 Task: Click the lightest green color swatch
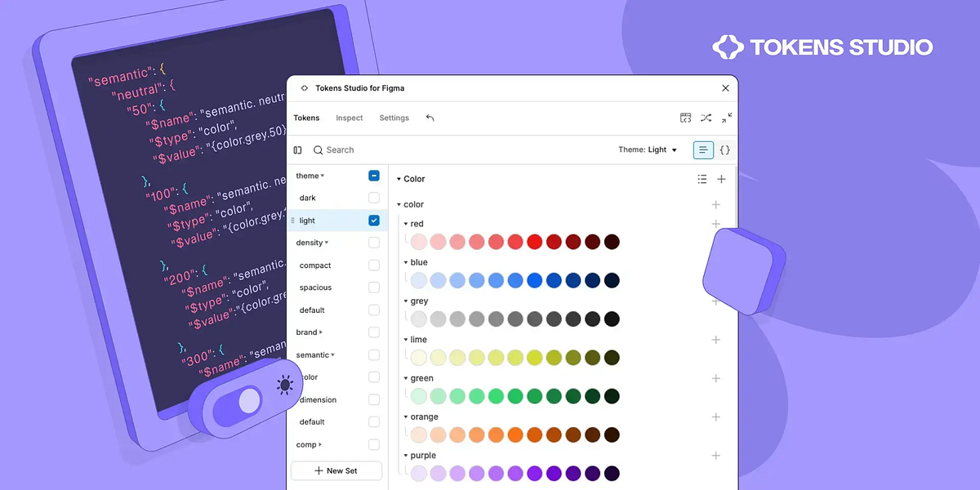419,396
